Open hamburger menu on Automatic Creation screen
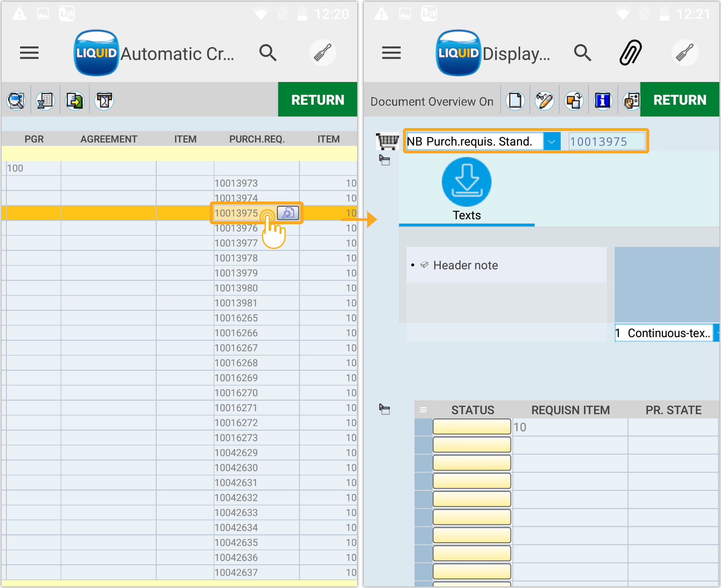The height and width of the screenshot is (588, 721). (x=29, y=53)
